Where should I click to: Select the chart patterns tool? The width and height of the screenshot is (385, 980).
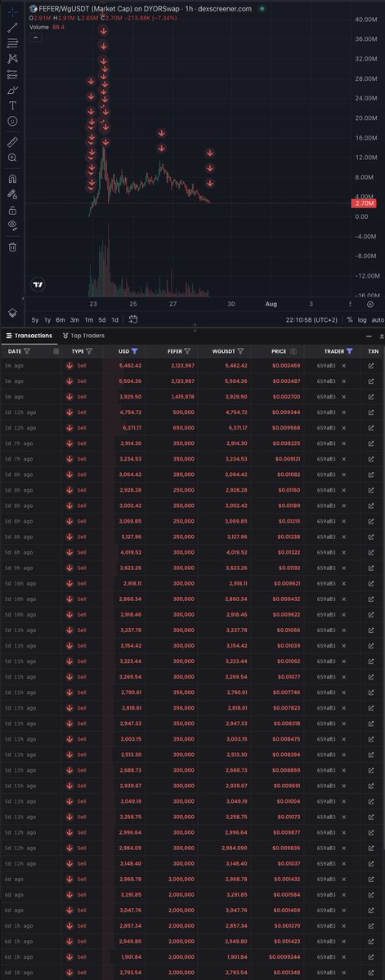(12, 59)
